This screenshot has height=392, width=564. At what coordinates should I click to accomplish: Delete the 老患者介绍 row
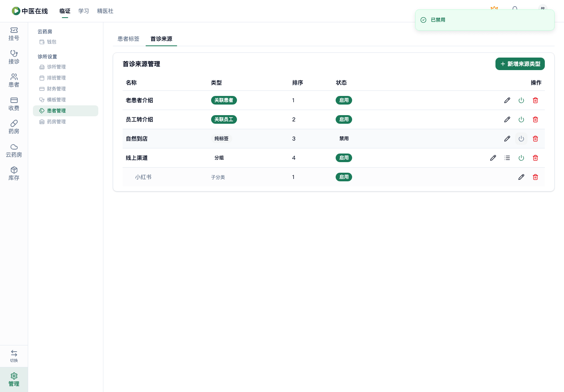click(535, 100)
